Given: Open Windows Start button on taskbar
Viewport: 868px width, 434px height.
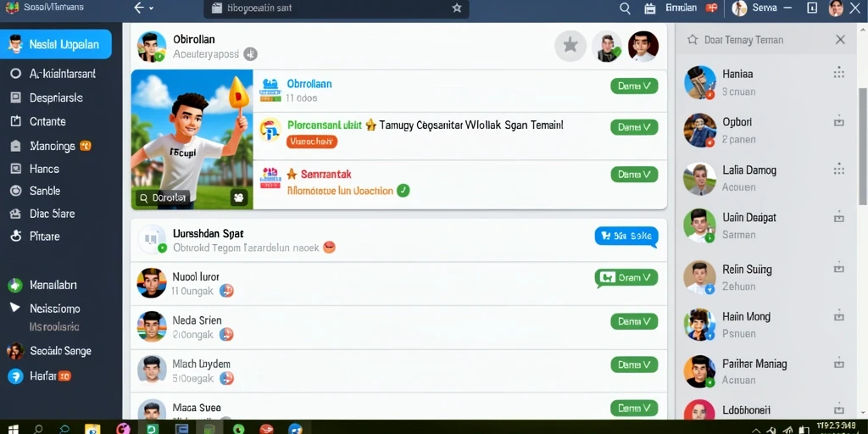Looking at the screenshot, I should pyautogui.click(x=13, y=429).
